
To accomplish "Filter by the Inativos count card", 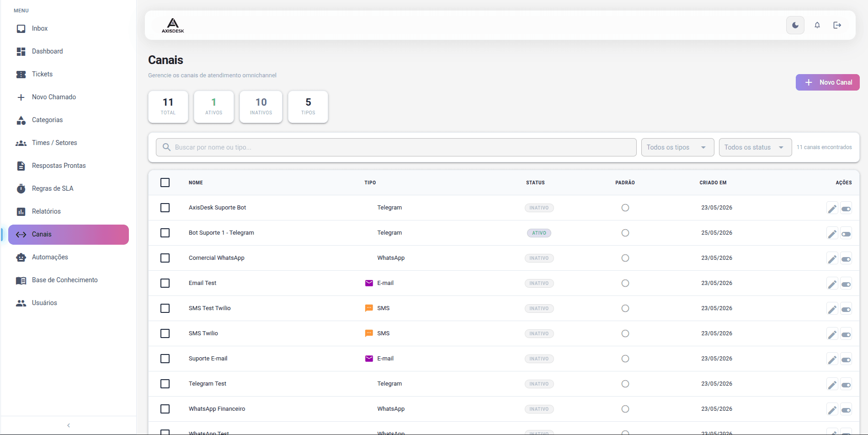I will coord(261,107).
